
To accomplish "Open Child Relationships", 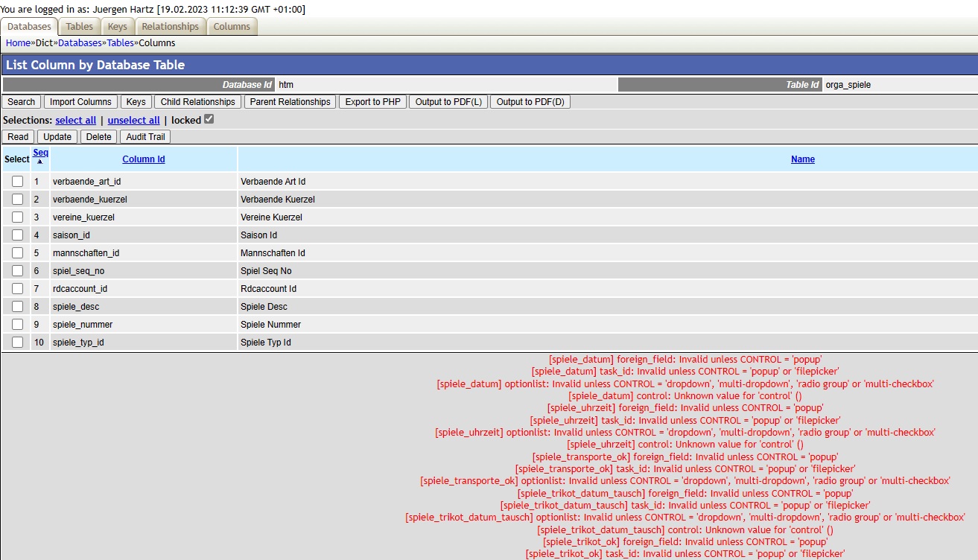I will tap(197, 102).
